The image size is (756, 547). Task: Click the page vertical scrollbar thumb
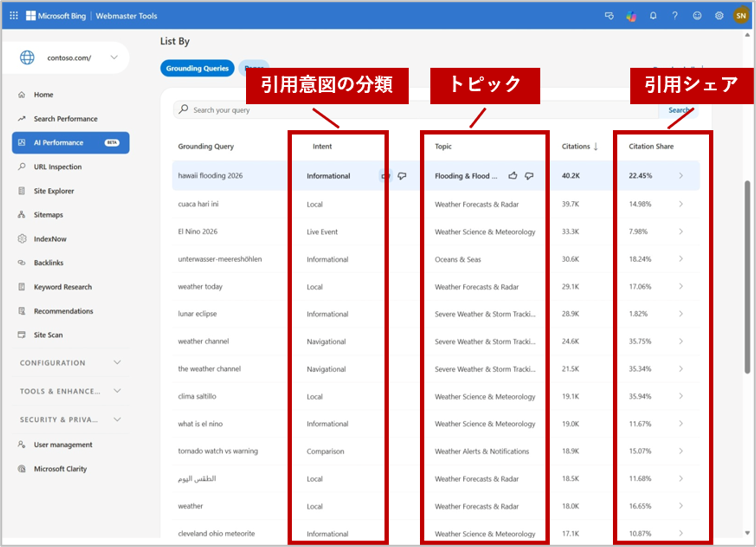coord(747,277)
